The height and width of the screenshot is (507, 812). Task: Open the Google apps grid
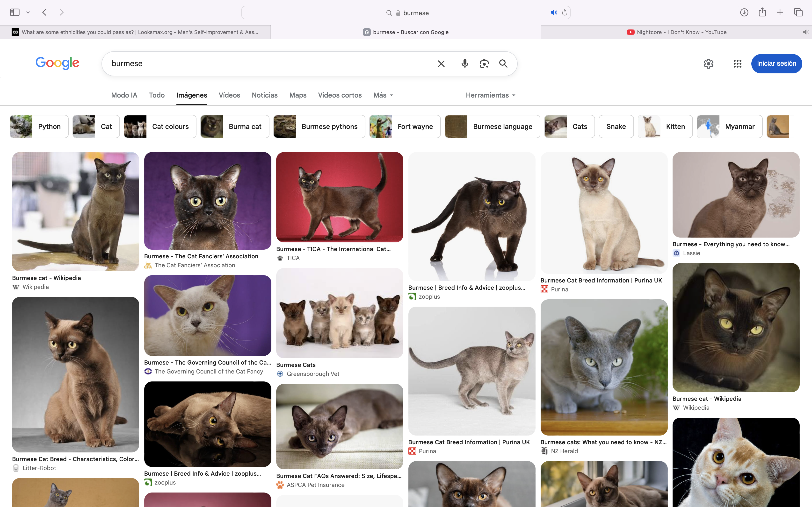(x=737, y=64)
